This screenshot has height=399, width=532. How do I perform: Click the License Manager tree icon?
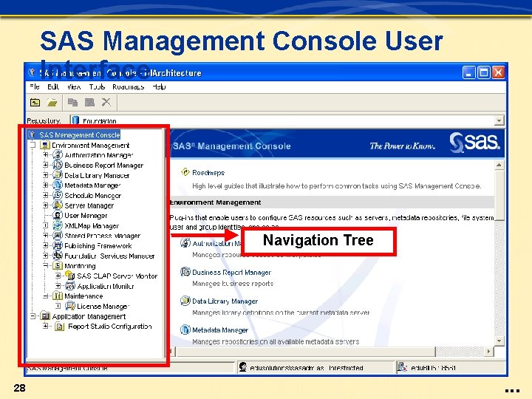click(x=70, y=306)
